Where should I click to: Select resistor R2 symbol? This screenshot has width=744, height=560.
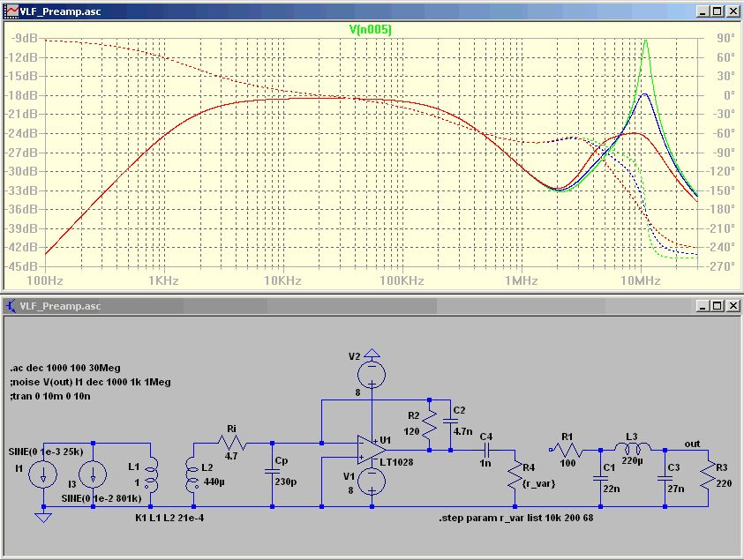(430, 425)
